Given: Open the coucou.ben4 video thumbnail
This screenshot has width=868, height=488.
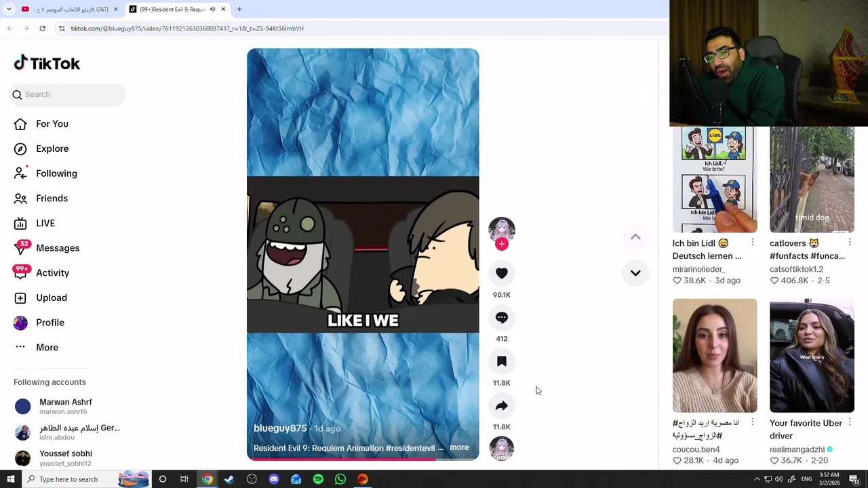Looking at the screenshot, I should [715, 355].
